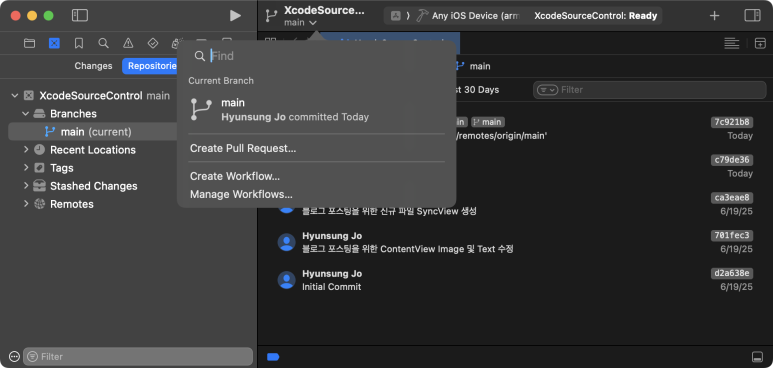The width and height of the screenshot is (773, 368).
Task: Expand Recent Locations
Action: pos(26,149)
